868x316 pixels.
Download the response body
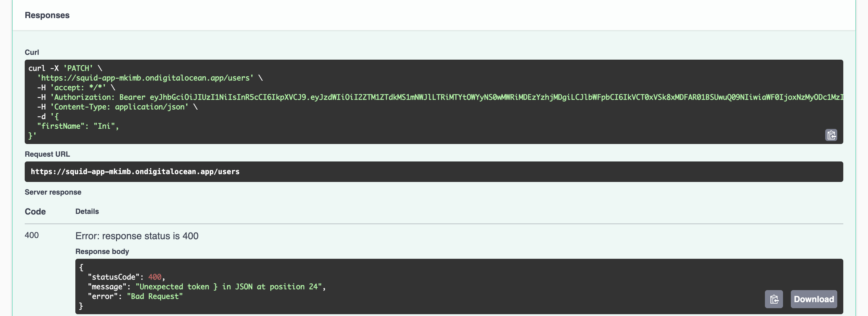[813, 299]
